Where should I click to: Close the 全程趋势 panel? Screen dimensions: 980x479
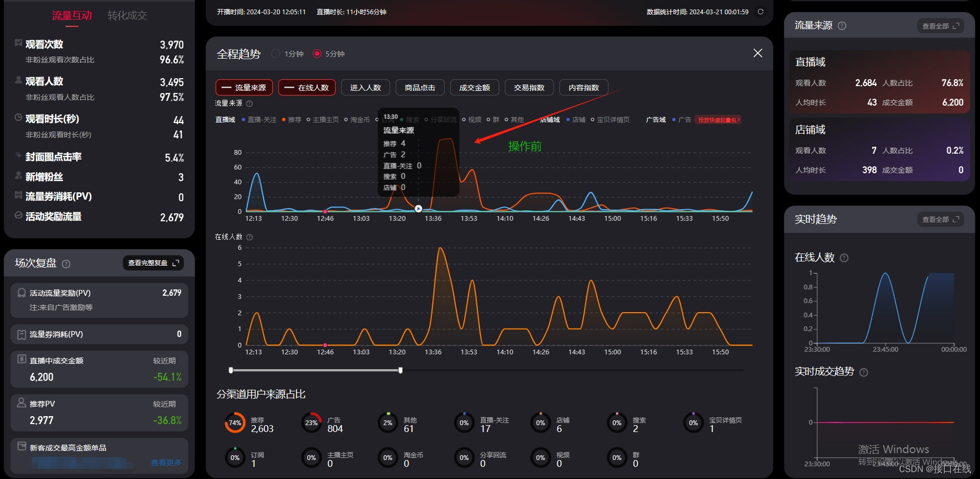click(x=757, y=53)
